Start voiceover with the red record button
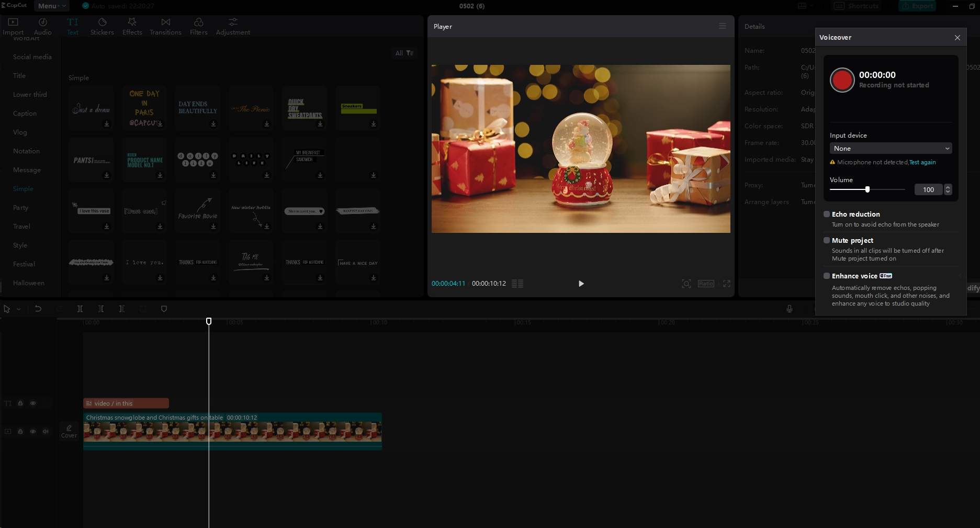This screenshot has height=528, width=980. [842, 80]
